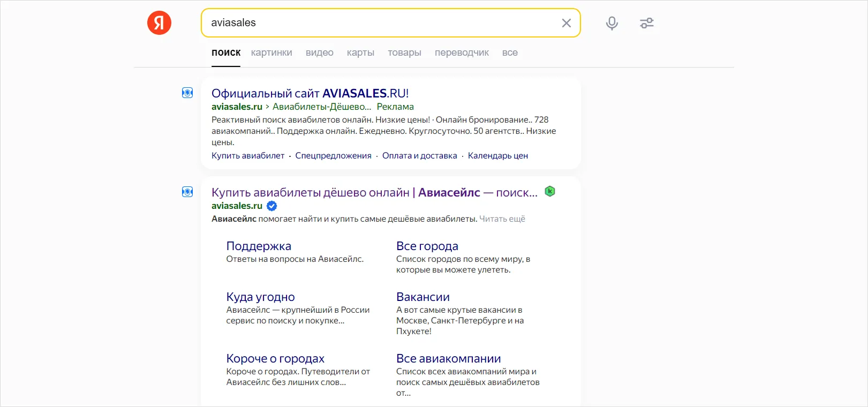
Task: Open the Куда угодно sitelink
Action: point(261,297)
